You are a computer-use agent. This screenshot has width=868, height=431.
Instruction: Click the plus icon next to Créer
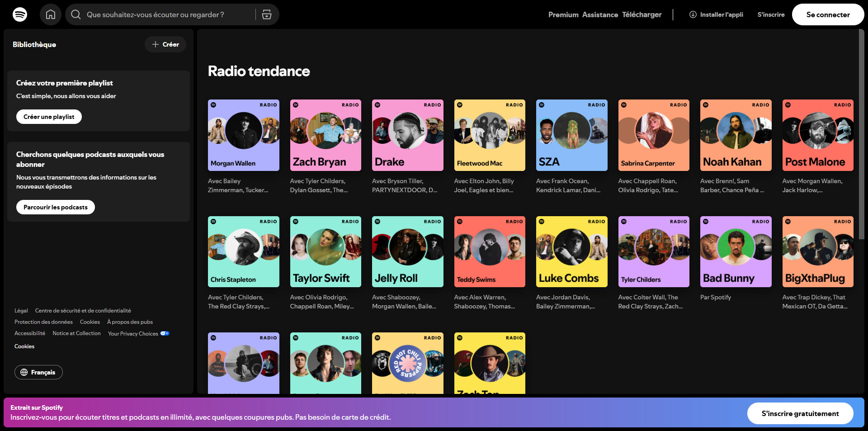[156, 44]
